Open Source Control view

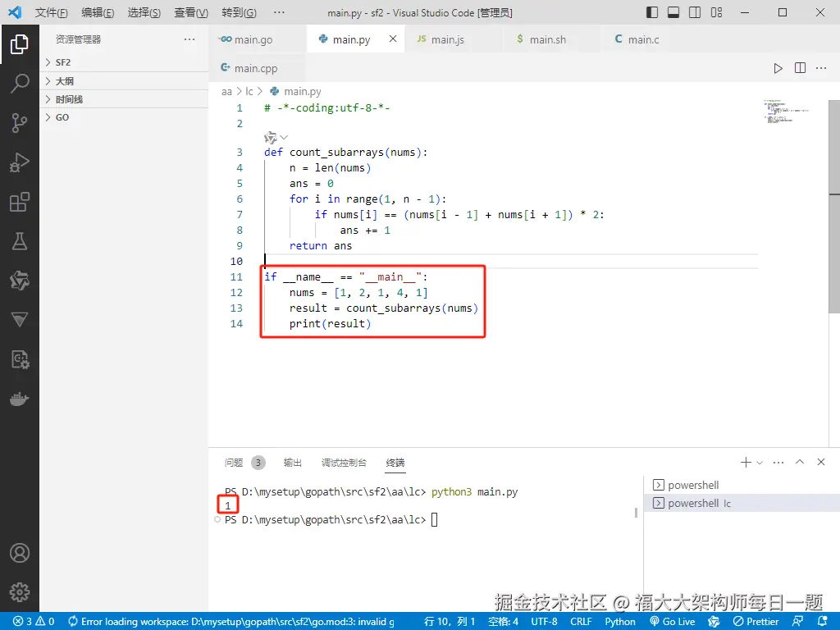20,123
